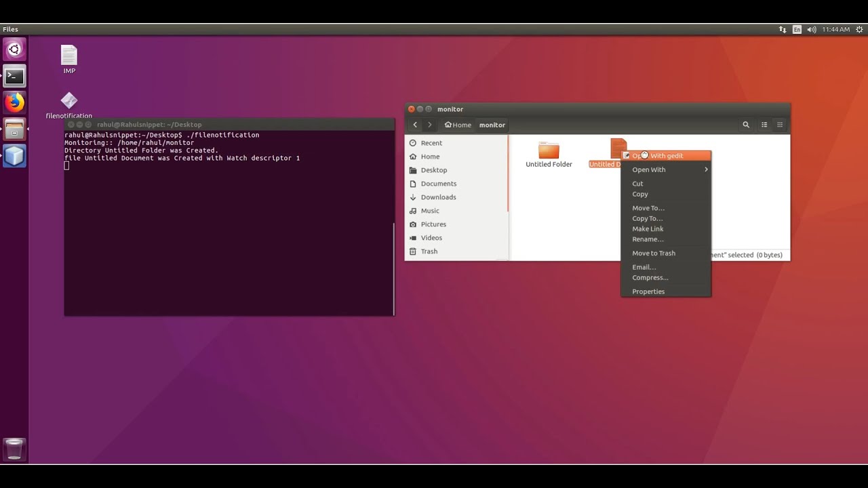Viewport: 868px width, 488px height.
Task: Click the Home breadcrumb in path bar
Action: tap(458, 125)
